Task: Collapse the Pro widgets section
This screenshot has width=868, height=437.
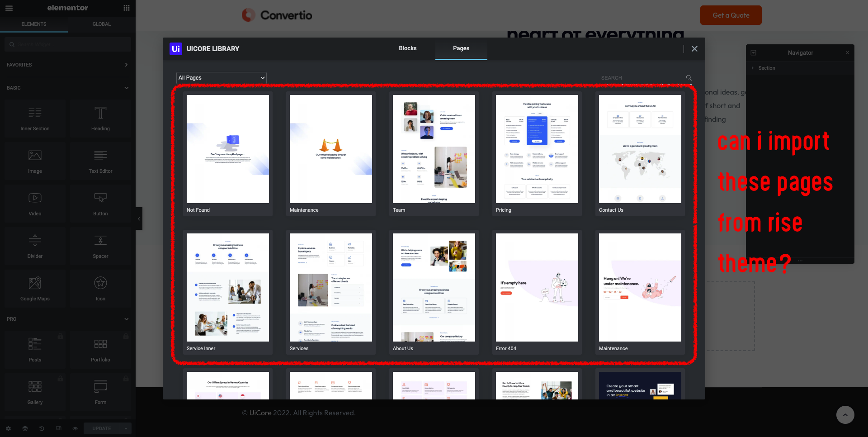Action: coord(68,319)
